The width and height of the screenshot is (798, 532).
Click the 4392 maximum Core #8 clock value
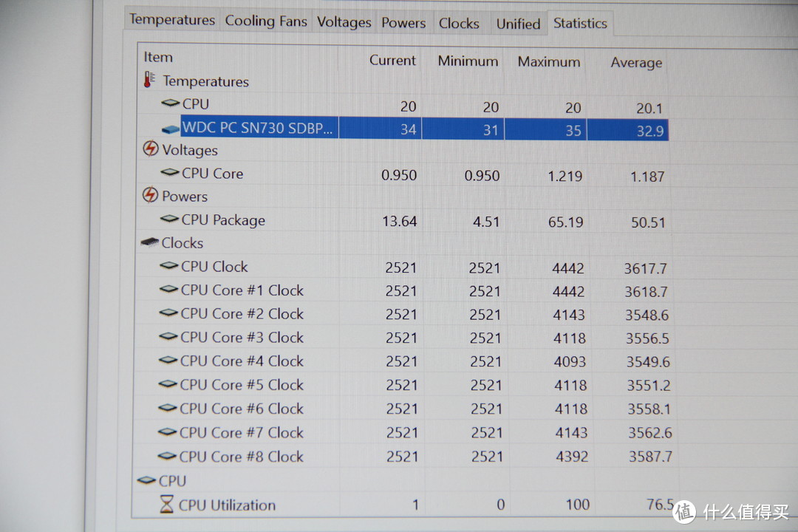point(572,456)
